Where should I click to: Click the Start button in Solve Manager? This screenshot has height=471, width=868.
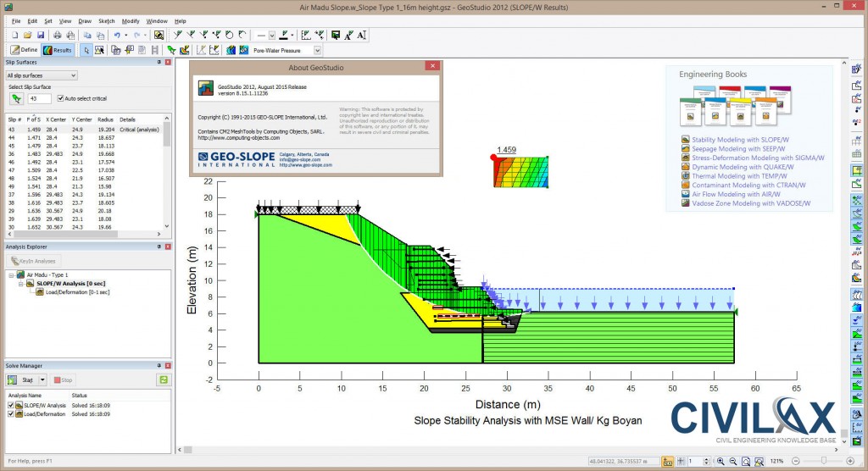tap(22, 380)
